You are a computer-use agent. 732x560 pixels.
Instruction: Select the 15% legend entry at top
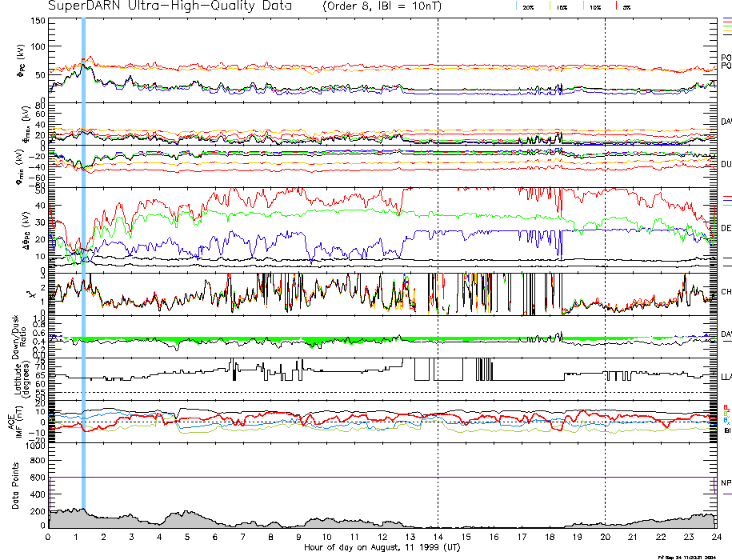(561, 6)
